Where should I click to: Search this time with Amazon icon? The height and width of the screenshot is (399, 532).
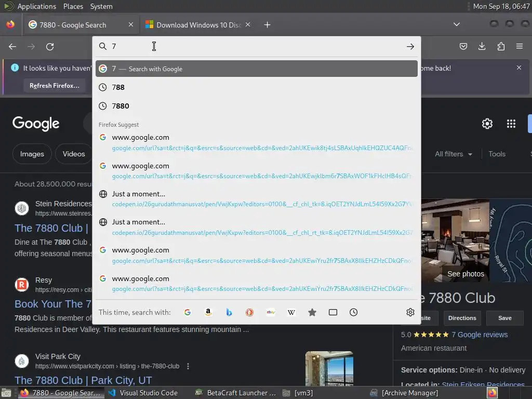point(208,312)
